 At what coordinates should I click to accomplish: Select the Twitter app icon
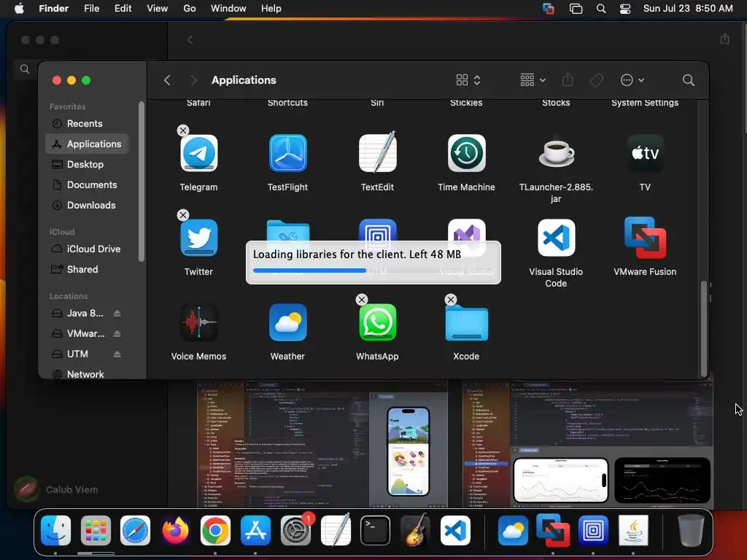point(198,238)
